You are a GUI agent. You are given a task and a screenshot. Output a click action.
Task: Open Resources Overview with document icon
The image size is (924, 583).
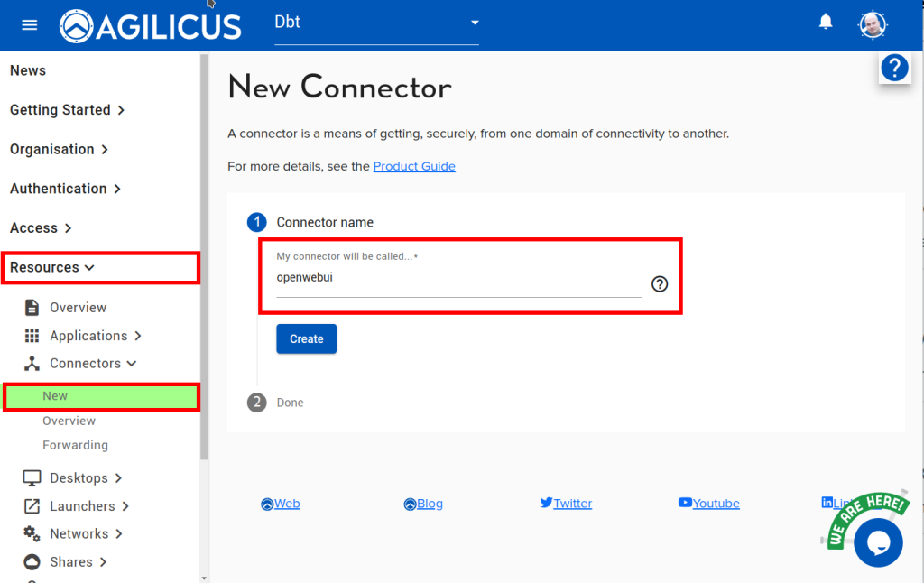(x=78, y=308)
